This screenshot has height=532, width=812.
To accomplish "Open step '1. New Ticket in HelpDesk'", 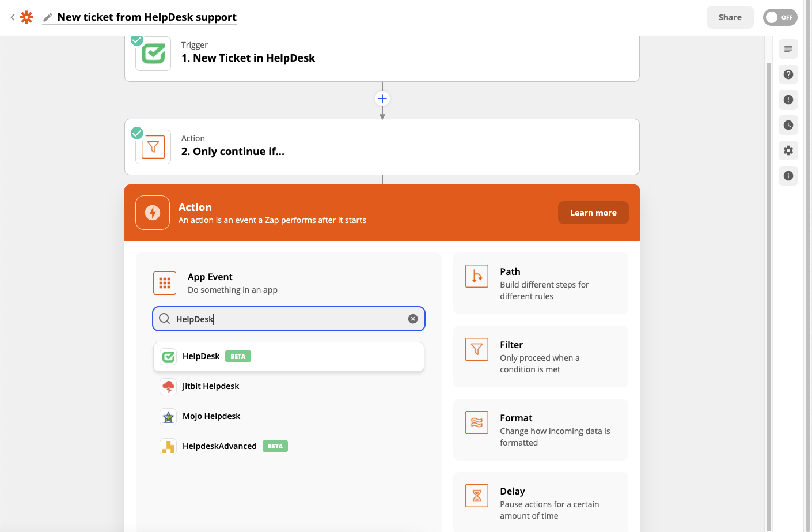I will tap(382, 58).
